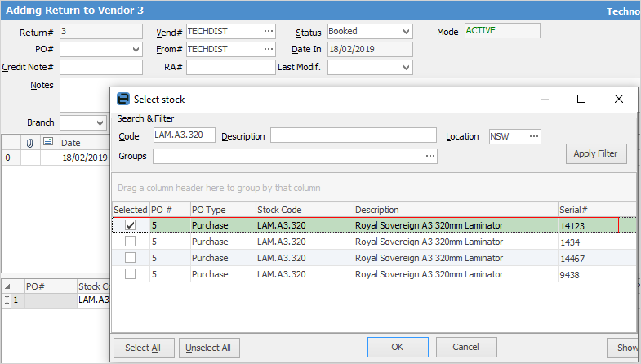Screen dimensions: 641x364
Task: Expand the Last Modif. dropdown
Action: 406,67
